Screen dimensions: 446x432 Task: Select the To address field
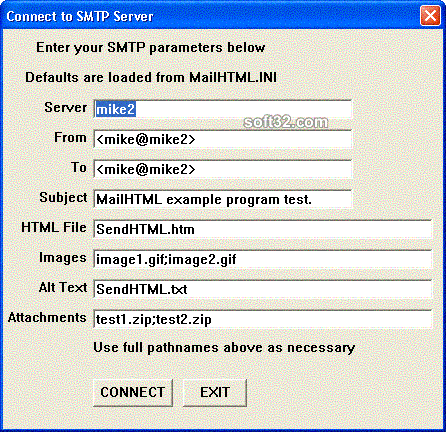coord(223,169)
